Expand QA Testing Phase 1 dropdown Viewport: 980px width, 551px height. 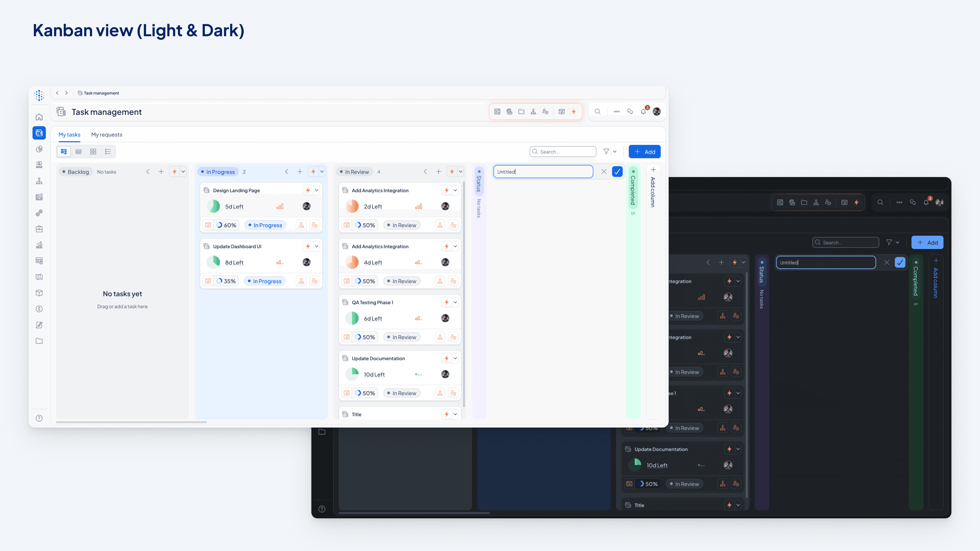point(455,302)
